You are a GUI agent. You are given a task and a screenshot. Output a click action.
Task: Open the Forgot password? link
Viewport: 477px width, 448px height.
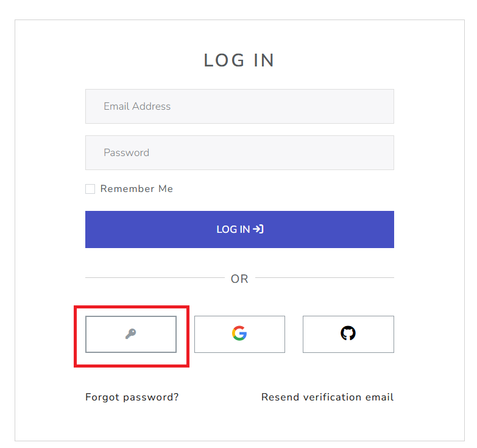click(132, 397)
